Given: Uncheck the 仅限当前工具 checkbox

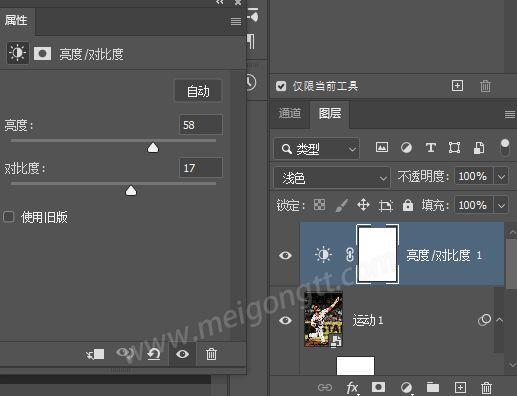Looking at the screenshot, I should [x=281, y=86].
